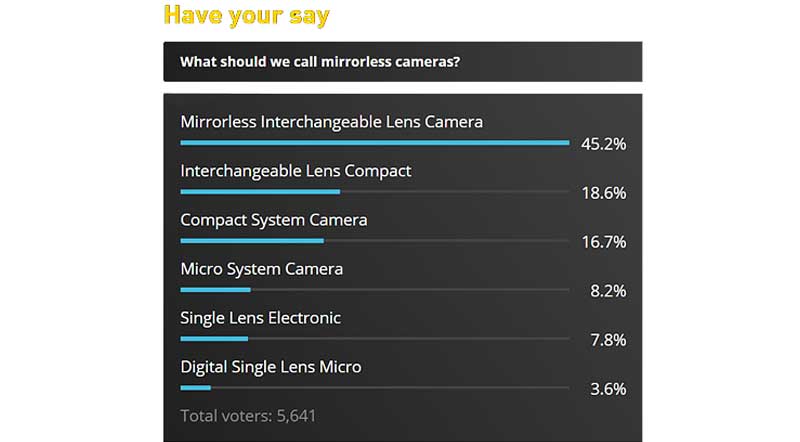Click the 16.7% percentage value

click(x=604, y=242)
